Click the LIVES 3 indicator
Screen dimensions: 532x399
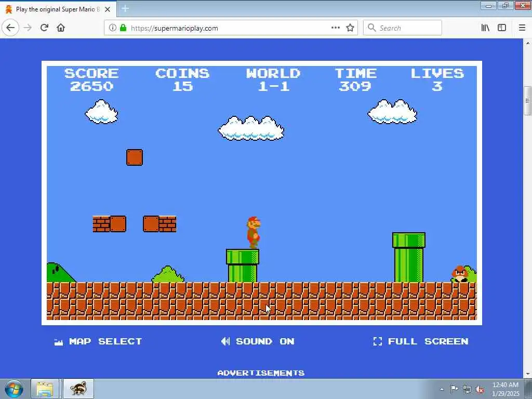point(437,80)
